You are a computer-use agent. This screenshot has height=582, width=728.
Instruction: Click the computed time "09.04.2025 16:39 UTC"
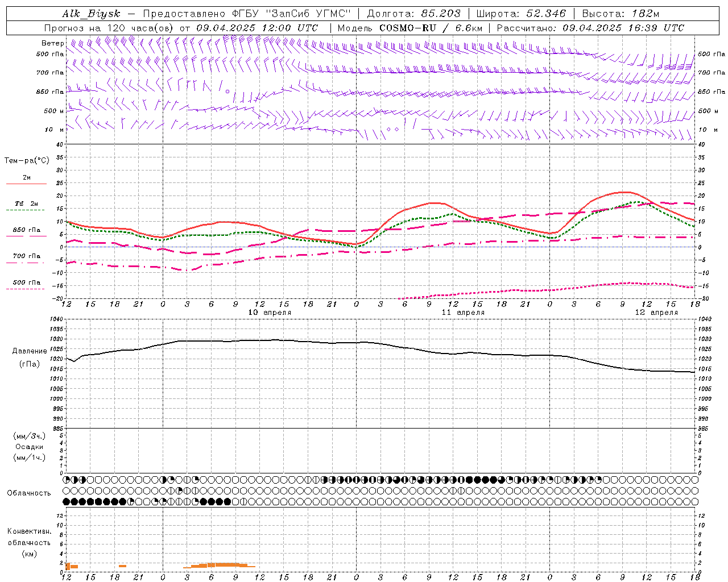click(623, 28)
